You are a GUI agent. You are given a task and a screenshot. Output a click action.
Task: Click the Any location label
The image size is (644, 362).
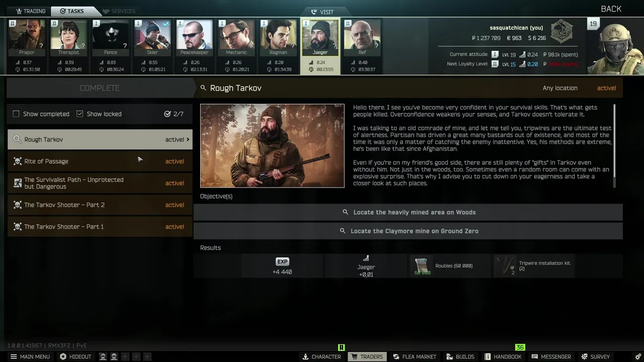coord(560,88)
